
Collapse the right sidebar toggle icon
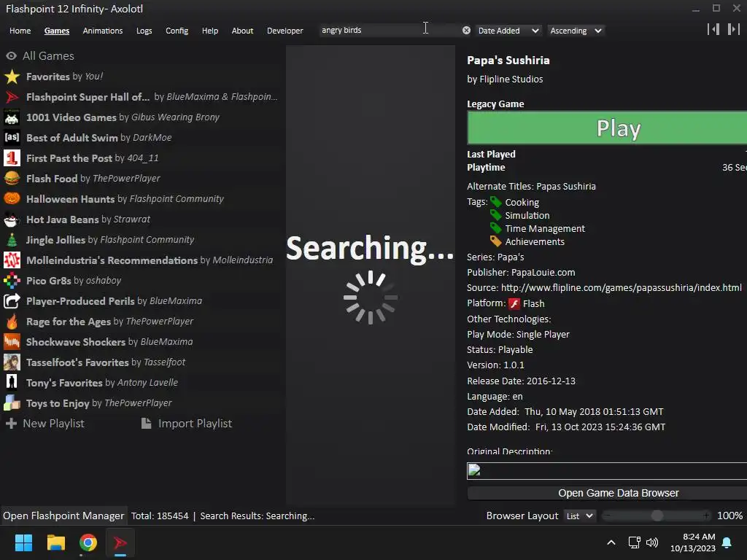coord(734,29)
